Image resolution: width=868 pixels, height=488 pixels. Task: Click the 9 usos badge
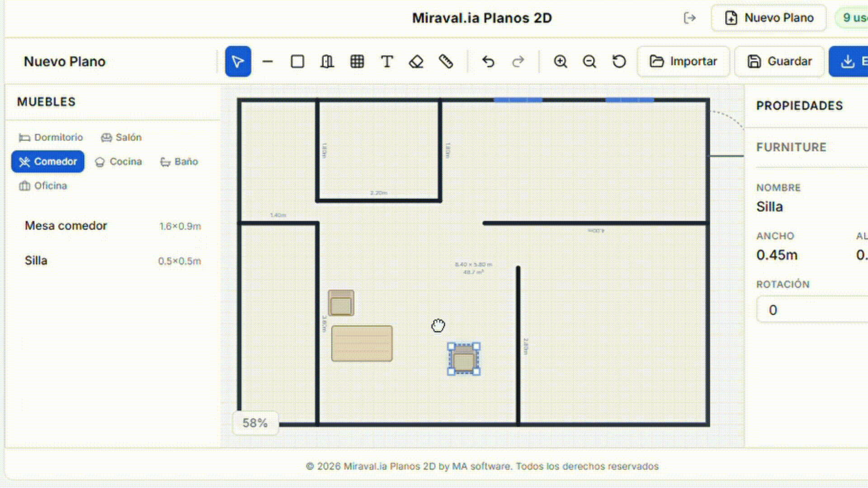[x=852, y=18]
